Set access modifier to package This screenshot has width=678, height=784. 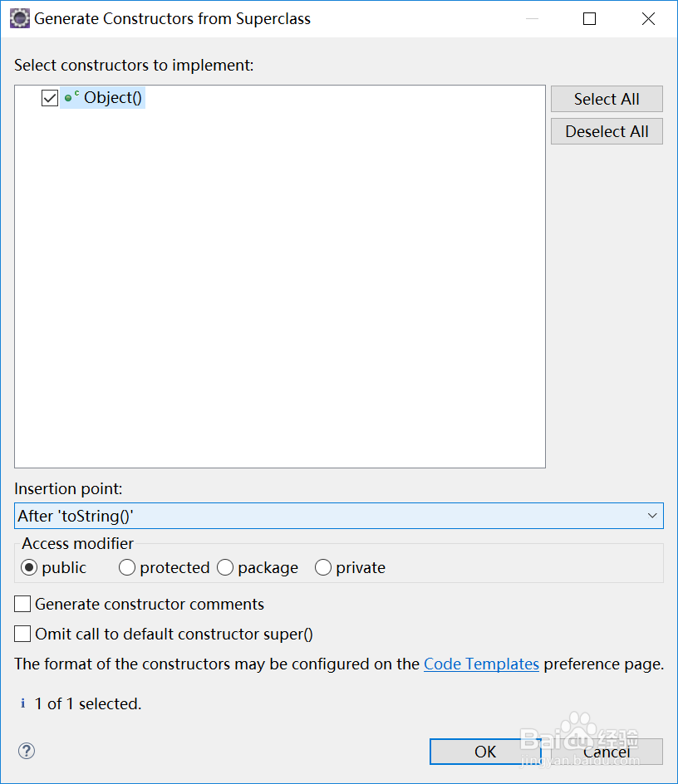(x=225, y=568)
